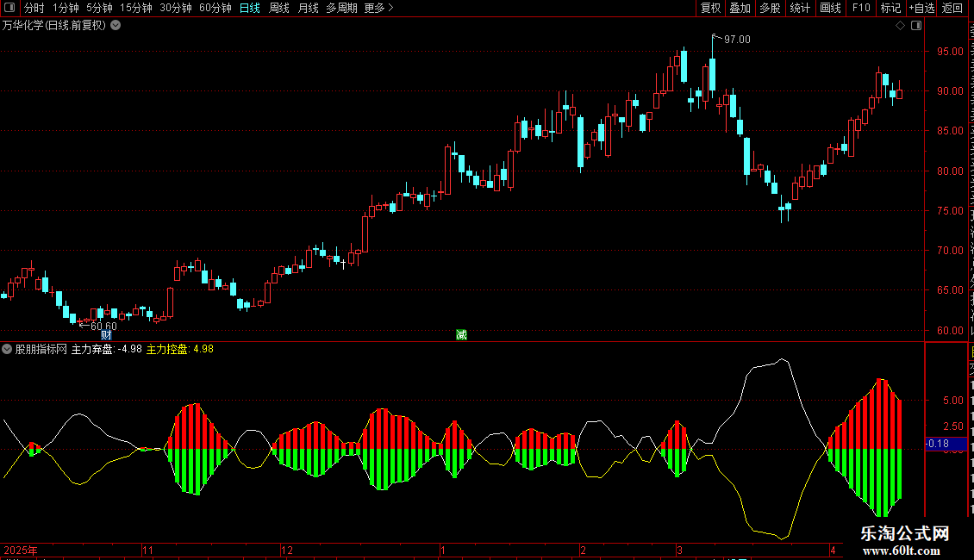The height and width of the screenshot is (560, 974).
Task: Click the 5.00 indicator axis label
Action: tap(953, 401)
